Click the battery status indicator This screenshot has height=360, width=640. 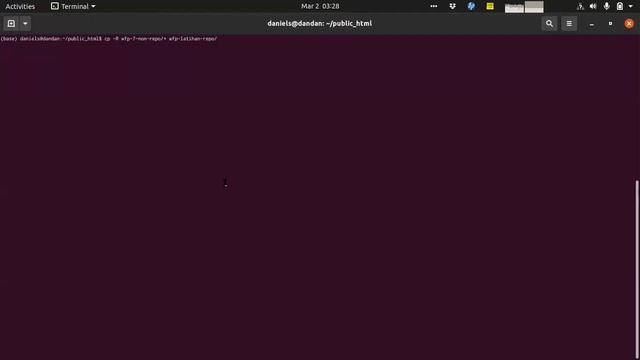pyautogui.click(x=620, y=6)
